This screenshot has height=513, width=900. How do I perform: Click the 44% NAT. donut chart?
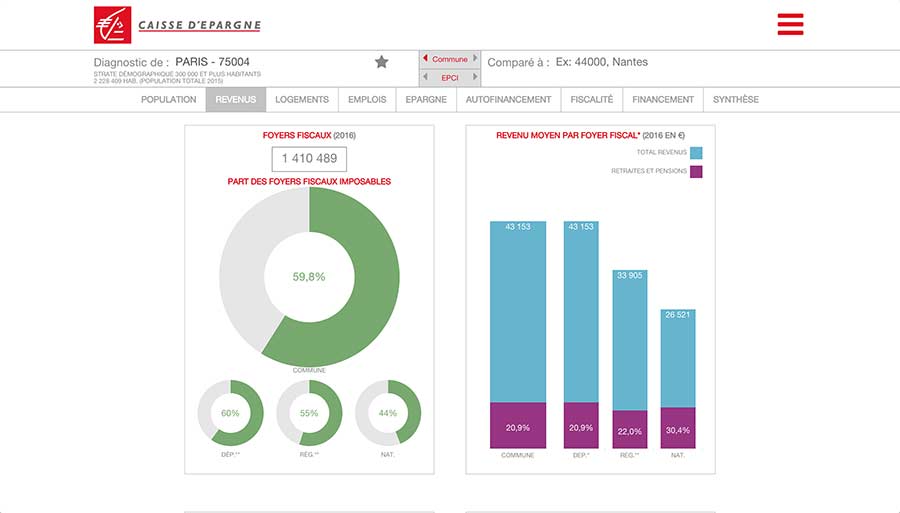point(388,413)
